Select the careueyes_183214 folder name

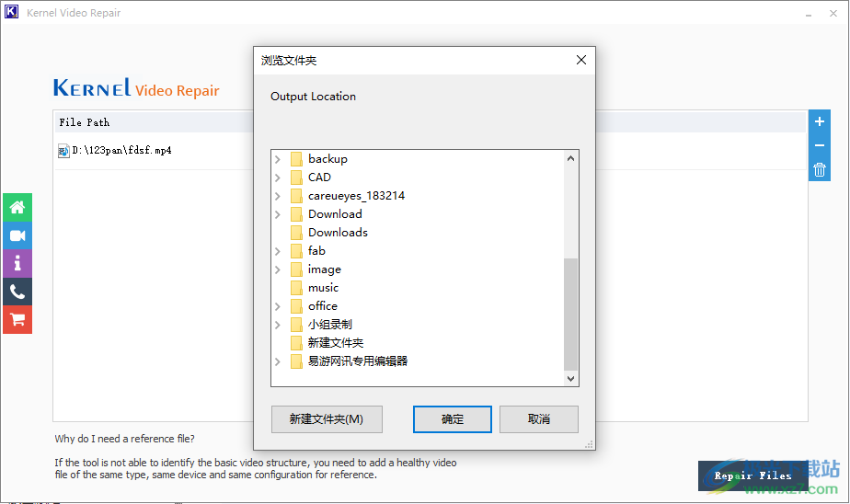356,196
